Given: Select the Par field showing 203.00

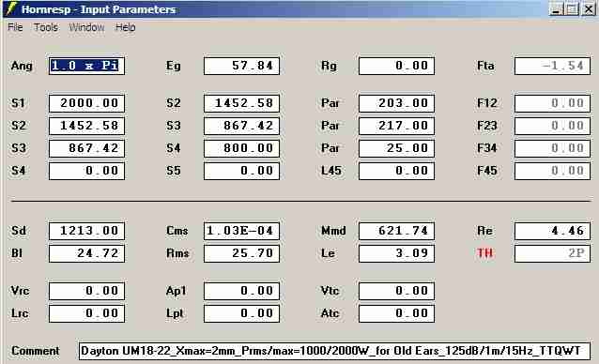Looking at the screenshot, I should (x=396, y=103).
